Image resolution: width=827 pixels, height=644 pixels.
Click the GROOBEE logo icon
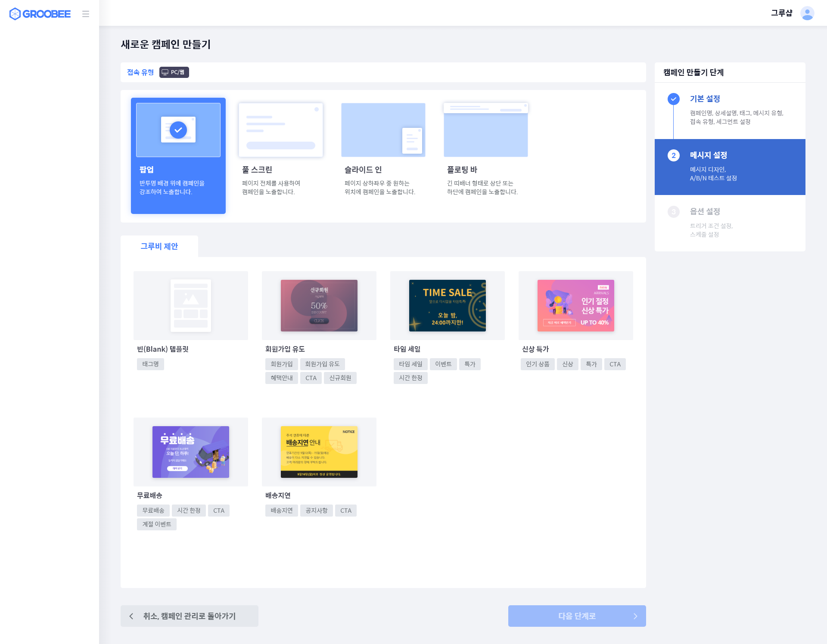coord(15,14)
